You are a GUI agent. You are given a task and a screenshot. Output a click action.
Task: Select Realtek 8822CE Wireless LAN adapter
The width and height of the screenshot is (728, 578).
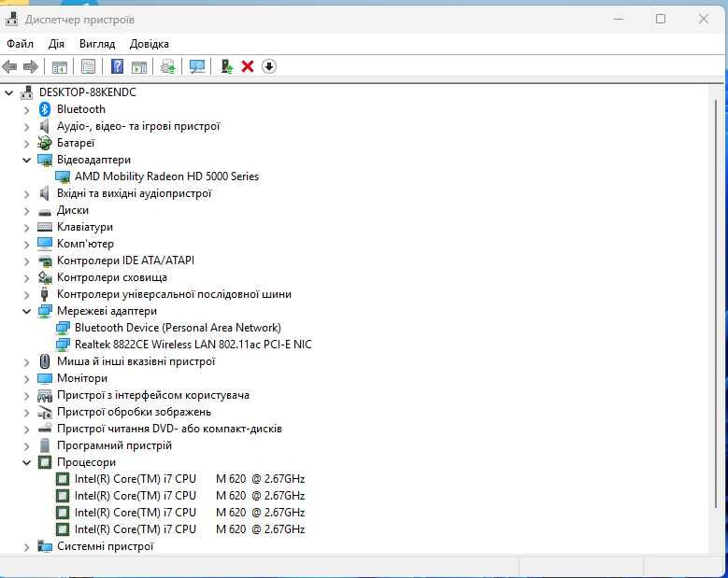(x=193, y=345)
